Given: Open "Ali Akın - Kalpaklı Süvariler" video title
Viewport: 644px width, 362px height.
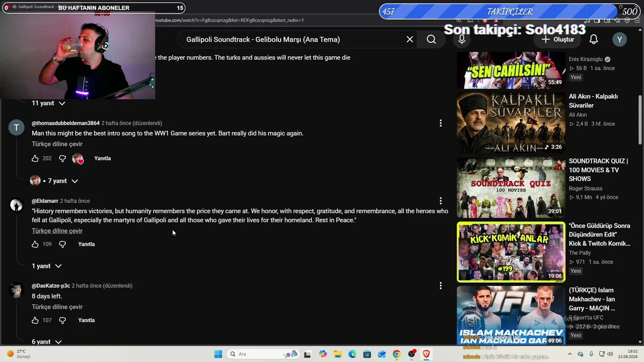Looking at the screenshot, I should click(593, 101).
